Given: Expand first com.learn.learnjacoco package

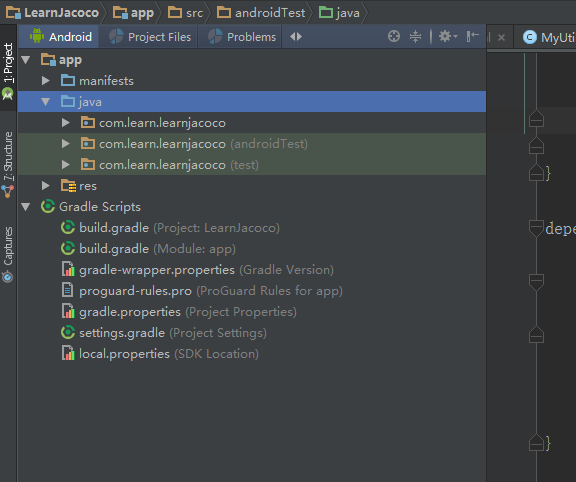Looking at the screenshot, I should (66, 123).
